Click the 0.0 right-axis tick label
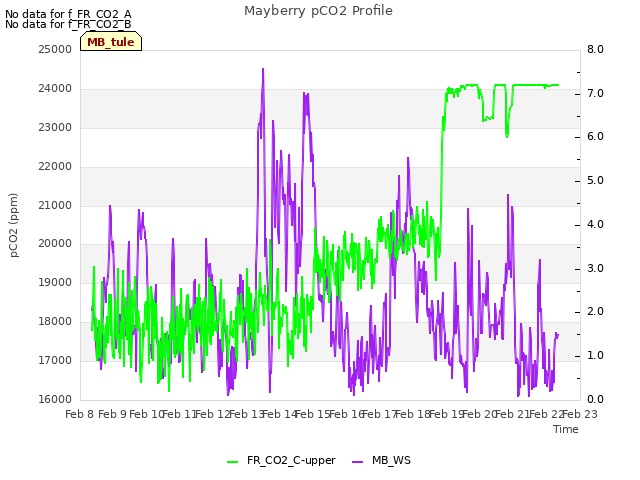 click(x=595, y=400)
